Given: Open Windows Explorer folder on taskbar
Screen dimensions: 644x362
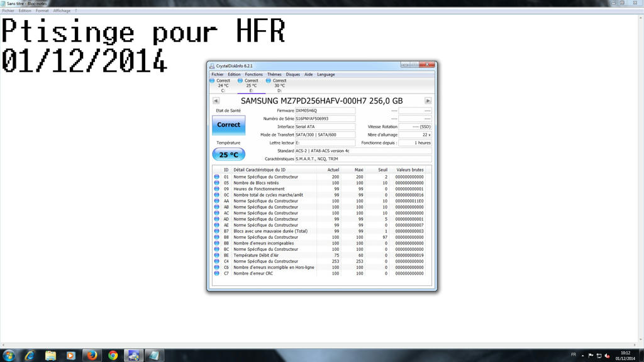Looking at the screenshot, I should tap(50, 356).
